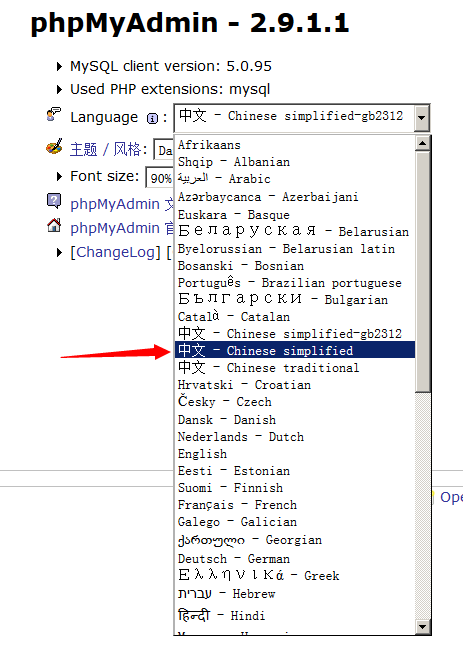Pick Euskara - Basque language
Viewport: 463px width, 651px height.
coord(295,215)
